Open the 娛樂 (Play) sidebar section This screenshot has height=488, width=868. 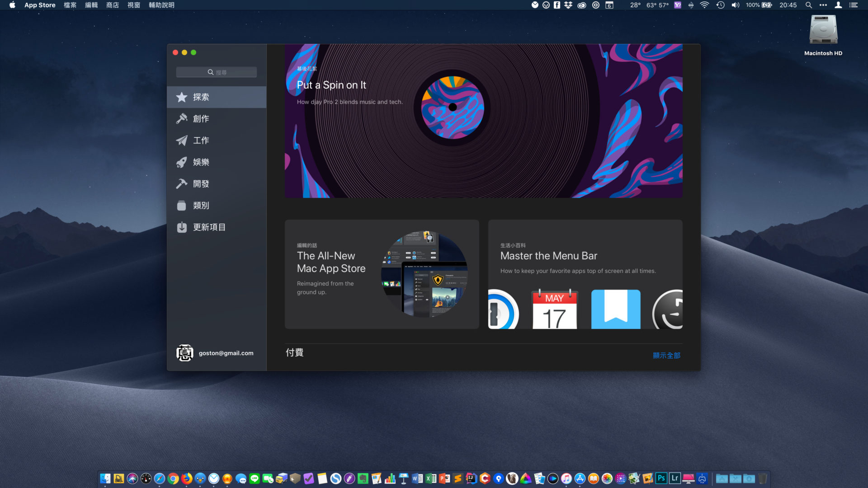click(217, 162)
